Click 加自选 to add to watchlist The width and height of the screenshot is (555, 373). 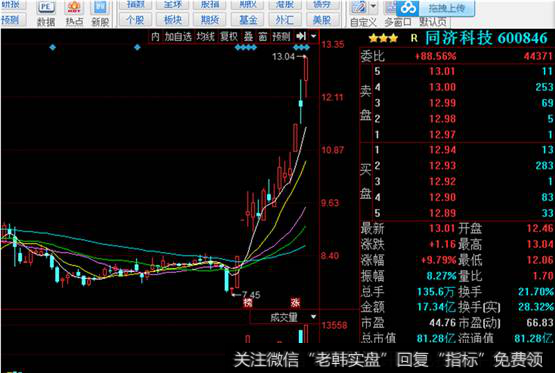pos(178,37)
